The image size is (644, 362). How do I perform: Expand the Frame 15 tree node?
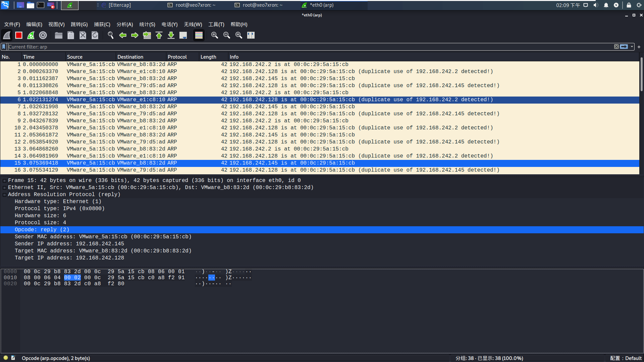tap(4, 181)
